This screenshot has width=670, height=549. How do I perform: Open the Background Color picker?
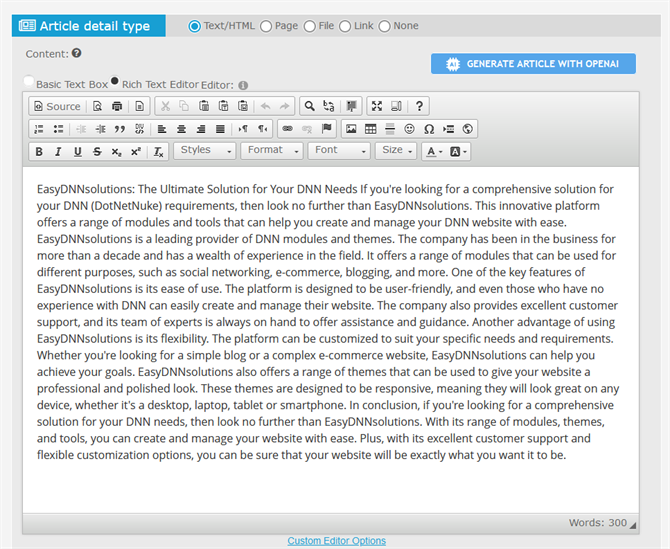pyautogui.click(x=458, y=152)
